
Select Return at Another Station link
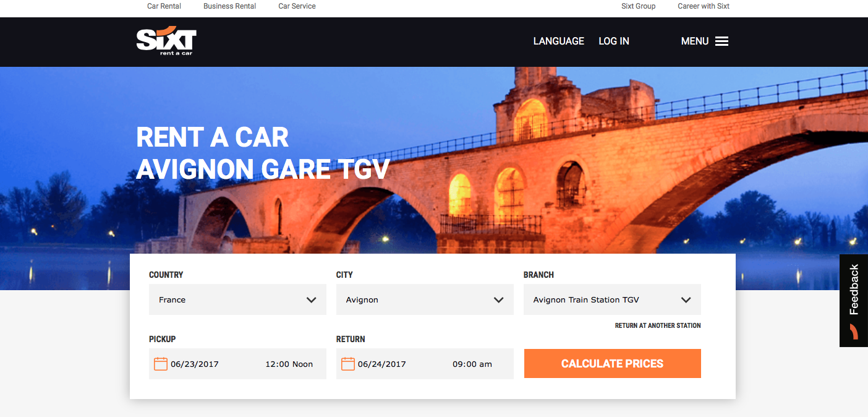pos(658,325)
